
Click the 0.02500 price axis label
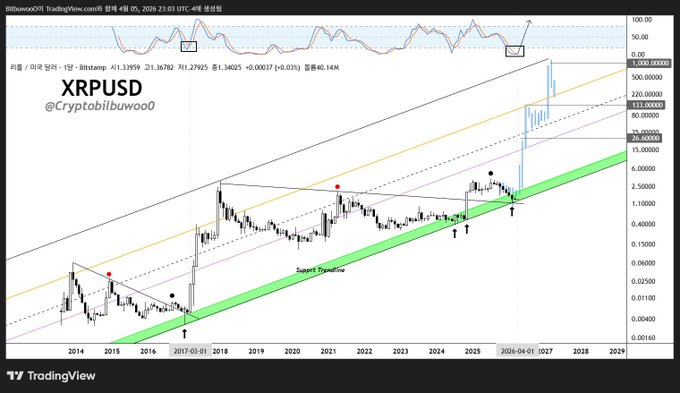[x=644, y=282]
